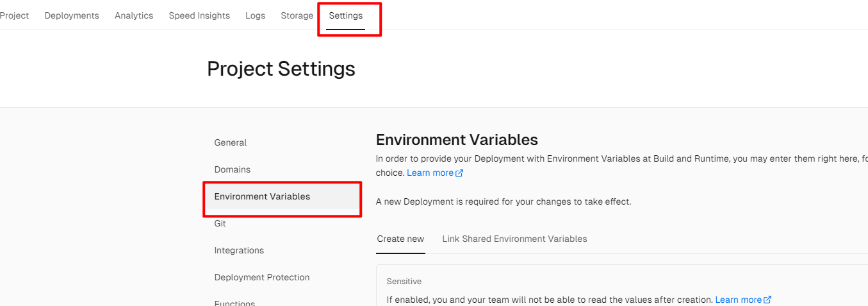The height and width of the screenshot is (306, 868).
Task: Open Link Shared Environment Variables tab
Action: (514, 239)
